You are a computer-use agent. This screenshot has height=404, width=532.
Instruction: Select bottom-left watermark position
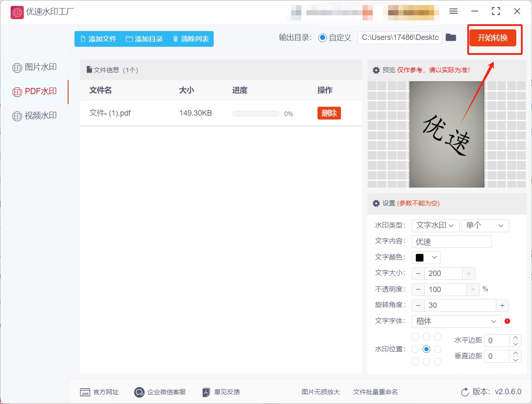click(x=415, y=361)
